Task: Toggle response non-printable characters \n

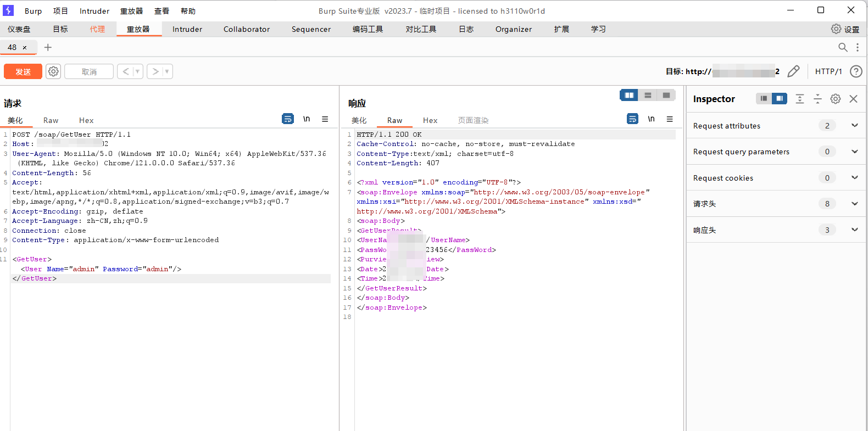Action: coord(651,119)
